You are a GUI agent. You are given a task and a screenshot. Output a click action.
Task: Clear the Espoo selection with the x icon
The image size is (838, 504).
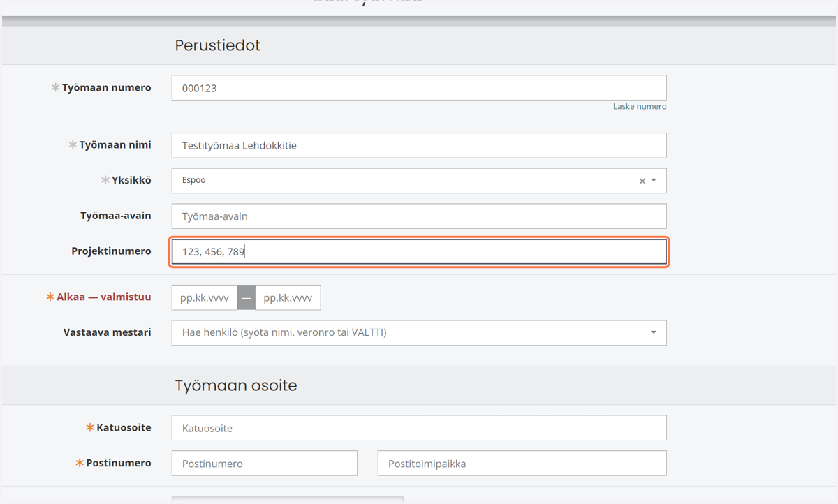click(642, 181)
